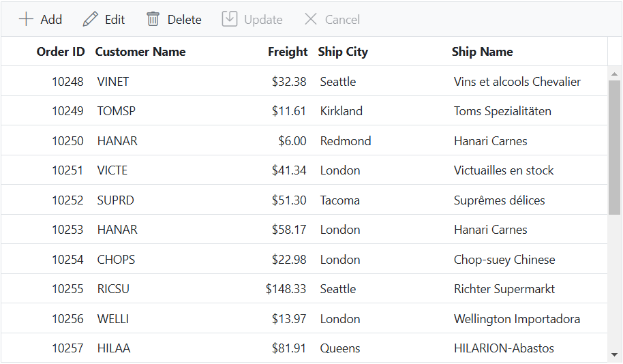Click the Ship Name column header
The image size is (623, 364).
[x=482, y=52]
